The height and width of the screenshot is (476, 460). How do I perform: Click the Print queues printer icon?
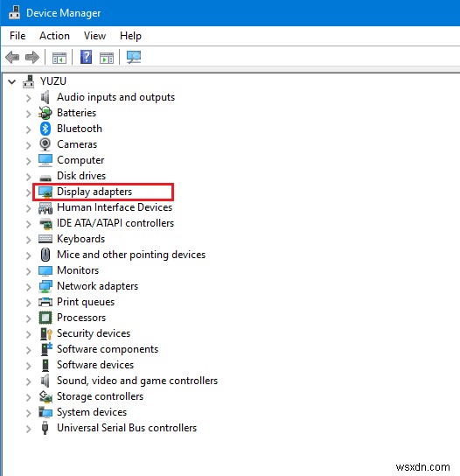[x=45, y=302]
